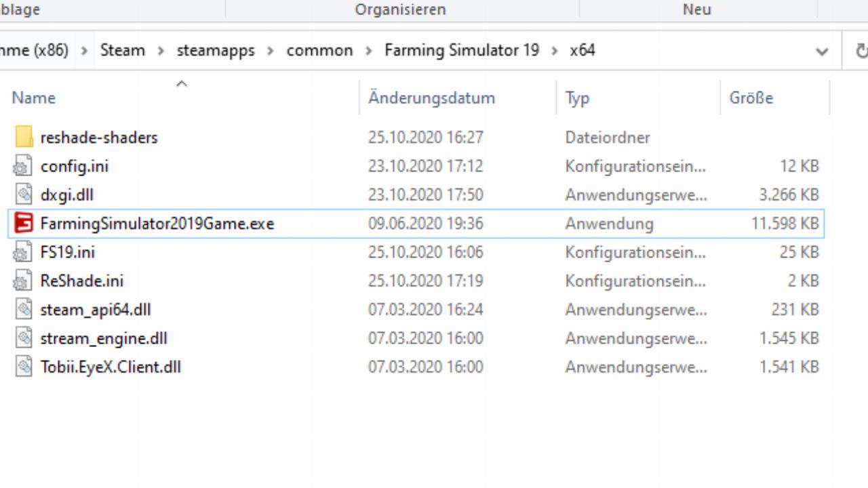Navigate to Steam in the breadcrumb
Image resolution: width=868 pixels, height=488 pixels.
pos(123,50)
